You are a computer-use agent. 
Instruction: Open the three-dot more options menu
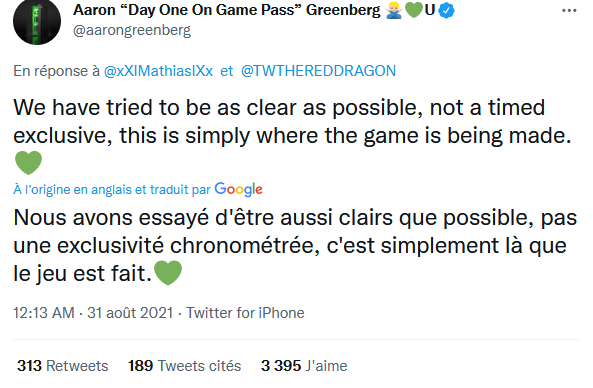(569, 11)
